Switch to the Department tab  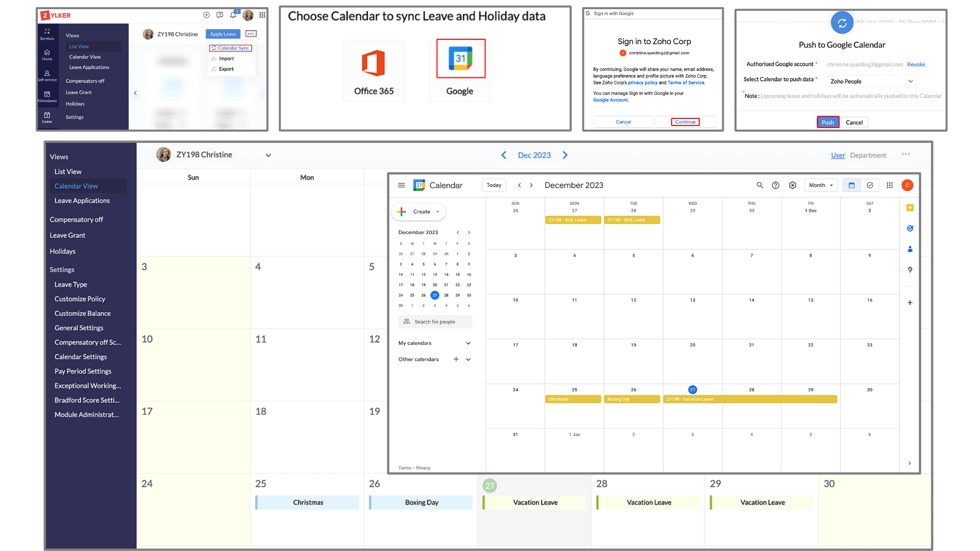(868, 155)
